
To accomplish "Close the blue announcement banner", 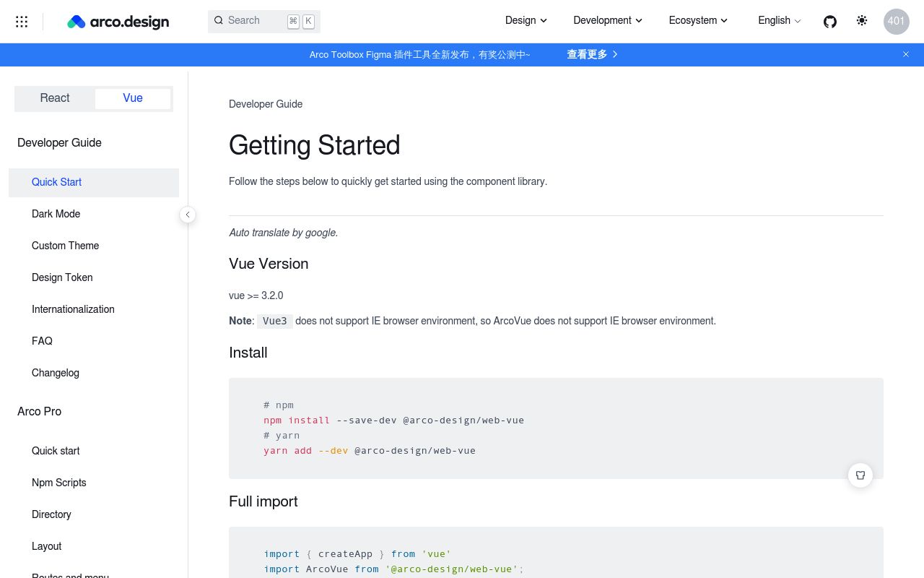I will click(906, 54).
